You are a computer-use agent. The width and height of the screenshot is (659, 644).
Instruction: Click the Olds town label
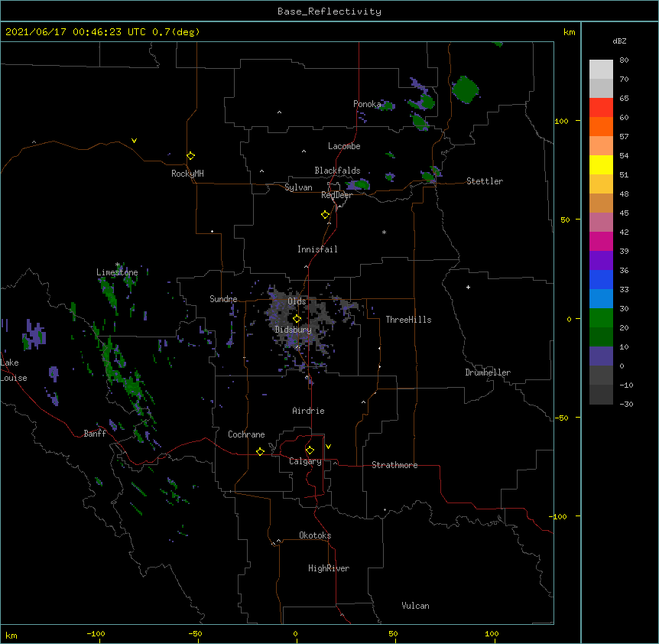click(297, 301)
